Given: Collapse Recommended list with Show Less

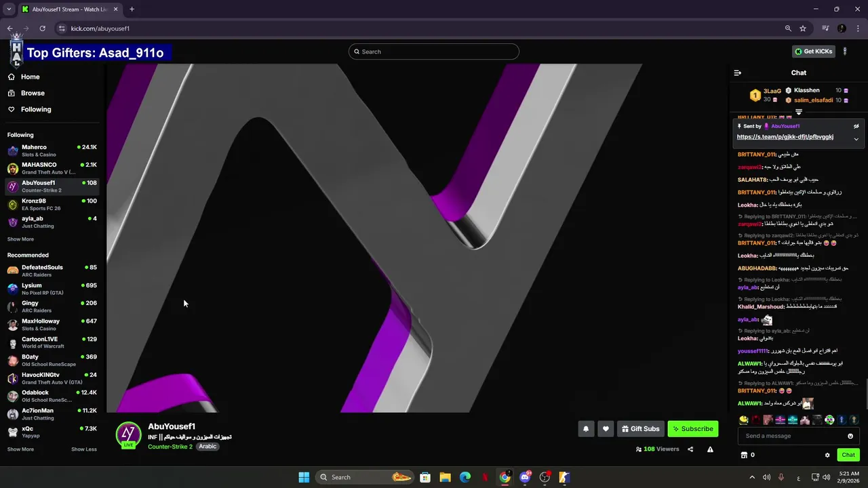Looking at the screenshot, I should point(84,449).
